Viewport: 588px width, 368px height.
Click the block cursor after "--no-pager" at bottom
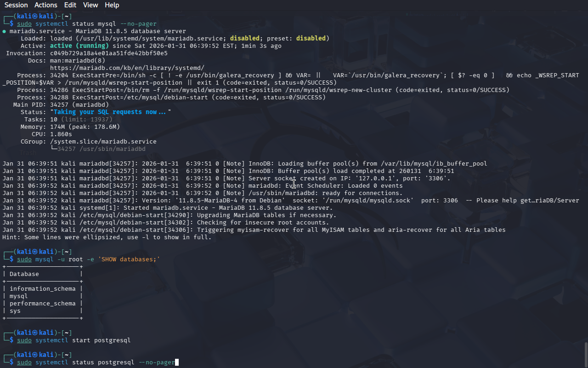pos(177,362)
